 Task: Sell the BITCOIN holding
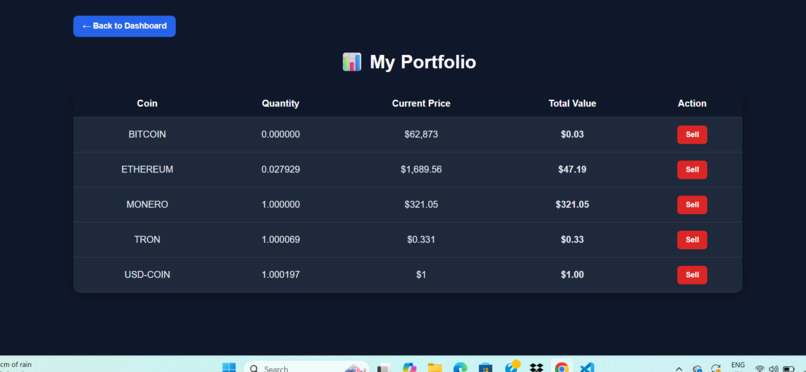[x=692, y=135]
